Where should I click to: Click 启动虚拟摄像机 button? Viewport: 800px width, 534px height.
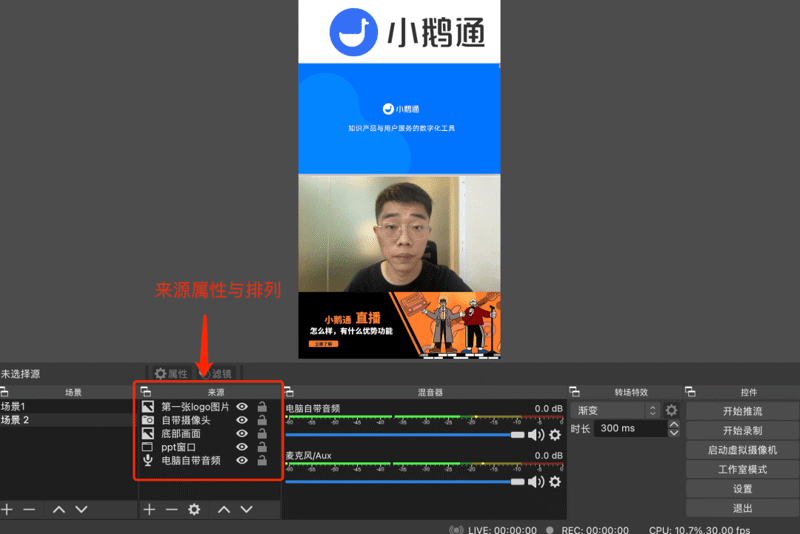pos(742,450)
